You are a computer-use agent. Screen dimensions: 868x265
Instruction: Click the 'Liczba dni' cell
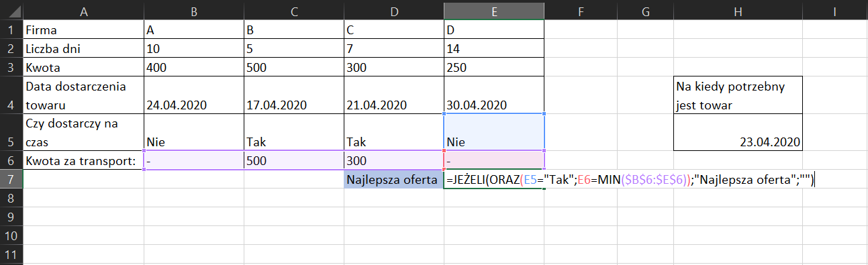[x=83, y=48]
